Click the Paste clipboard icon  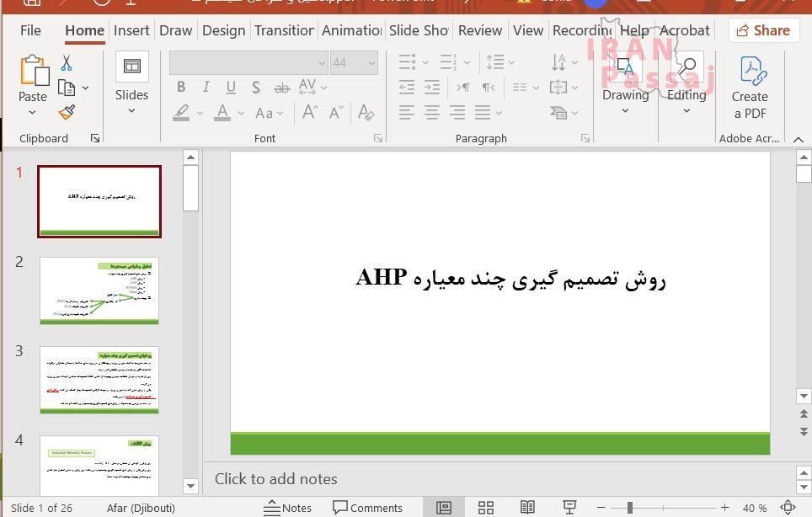(35, 70)
